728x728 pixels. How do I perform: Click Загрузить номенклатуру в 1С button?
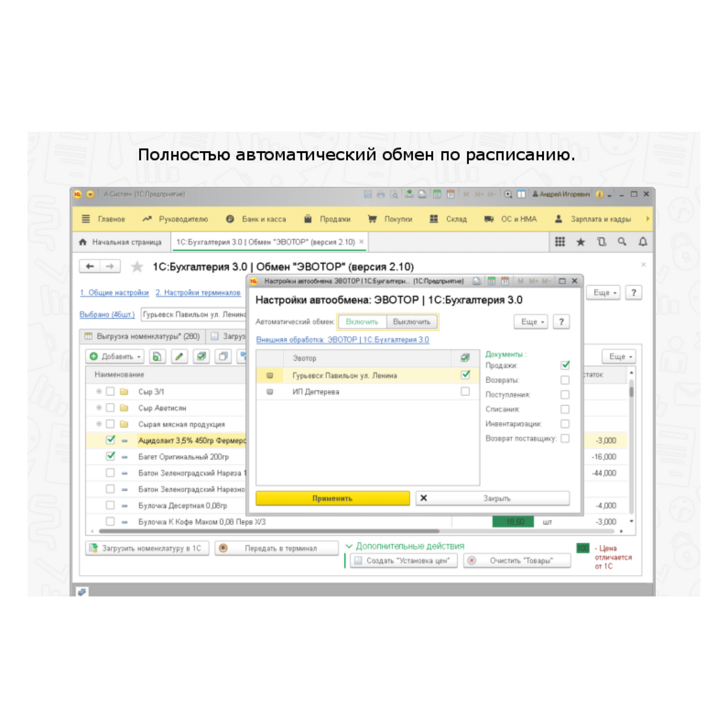pyautogui.click(x=147, y=548)
